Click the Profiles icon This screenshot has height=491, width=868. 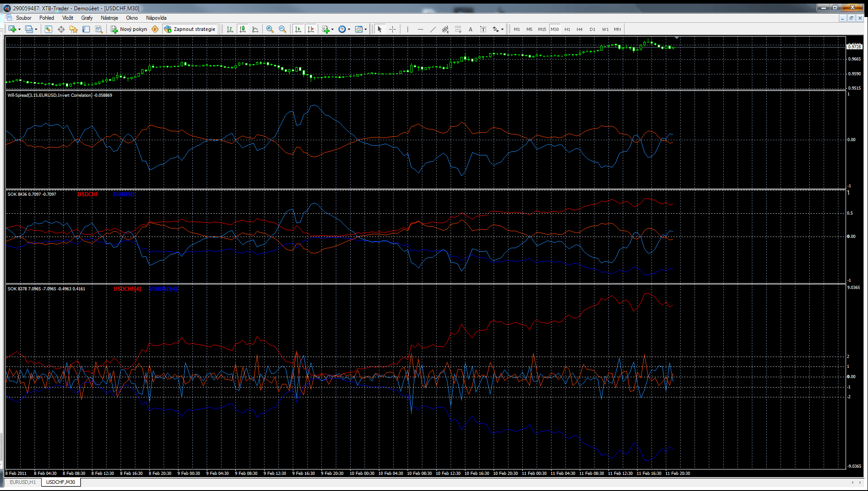[29, 29]
